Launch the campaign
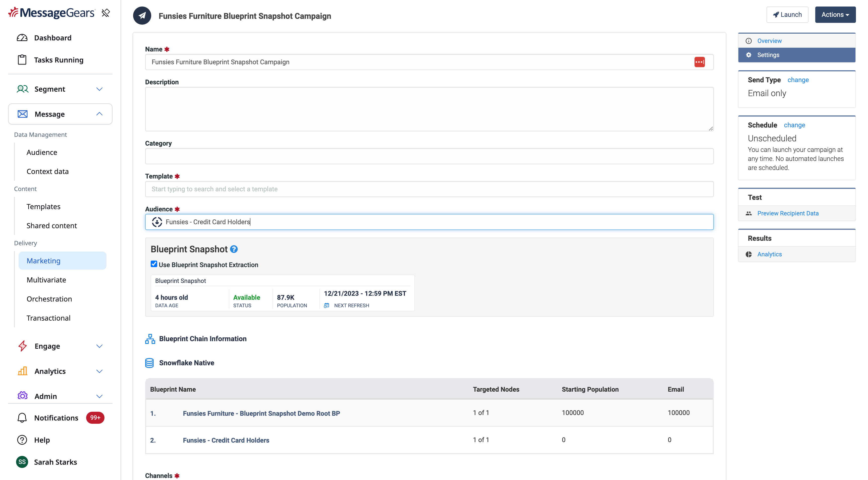The height and width of the screenshot is (480, 868). [x=787, y=15]
